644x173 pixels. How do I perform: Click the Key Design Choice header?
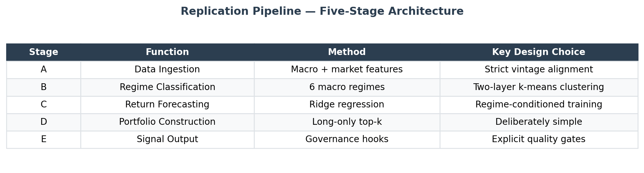click(x=539, y=52)
